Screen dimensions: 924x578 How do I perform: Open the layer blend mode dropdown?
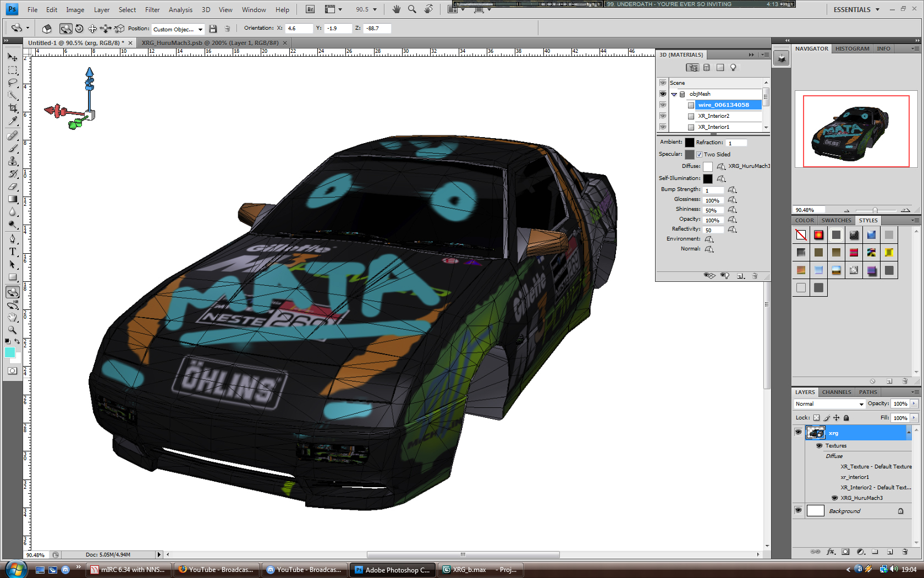pyautogui.click(x=829, y=404)
